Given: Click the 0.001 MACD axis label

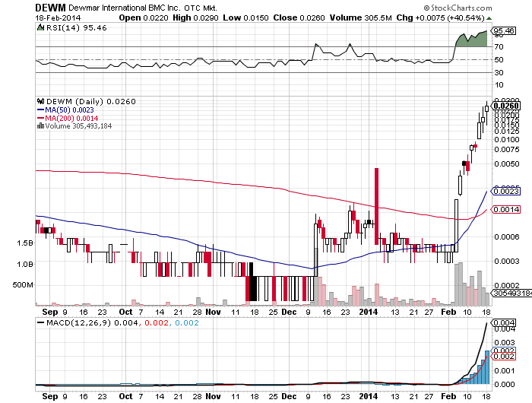Looking at the screenshot, I should (x=505, y=371).
